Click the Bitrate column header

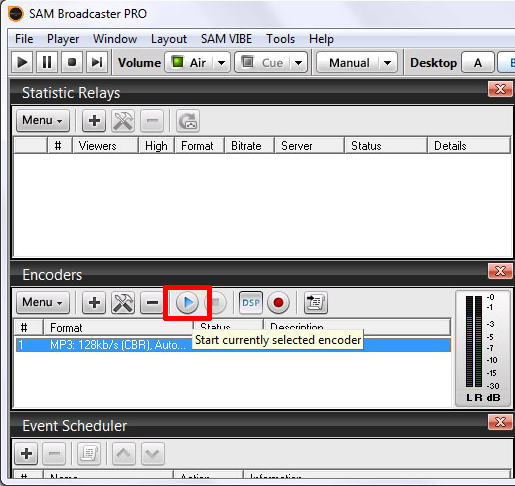[249, 146]
